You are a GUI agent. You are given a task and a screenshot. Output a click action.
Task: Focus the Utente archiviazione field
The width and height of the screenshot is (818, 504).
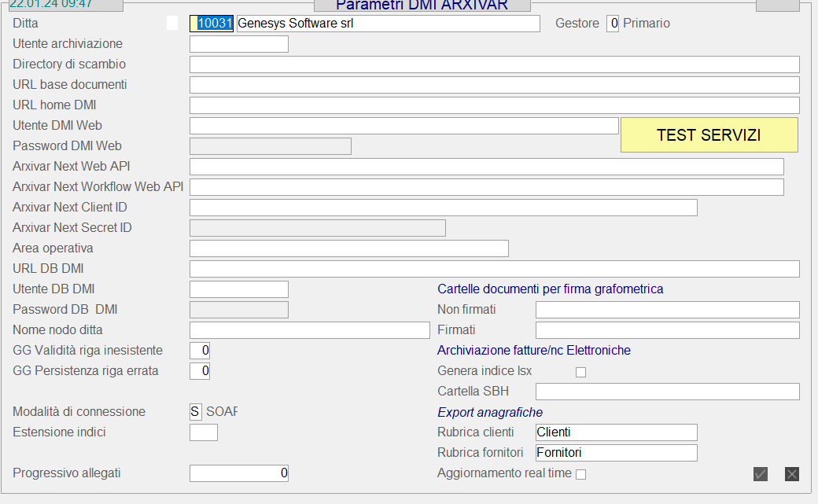(239, 44)
